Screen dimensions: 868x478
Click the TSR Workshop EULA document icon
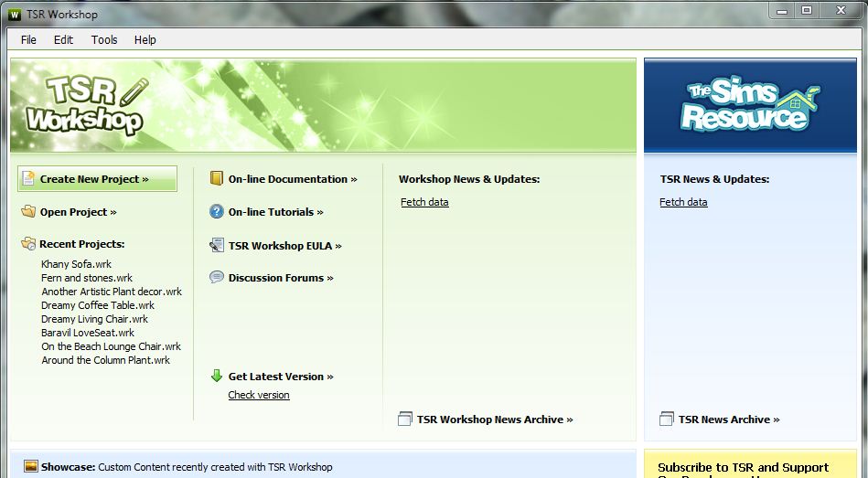coord(217,245)
